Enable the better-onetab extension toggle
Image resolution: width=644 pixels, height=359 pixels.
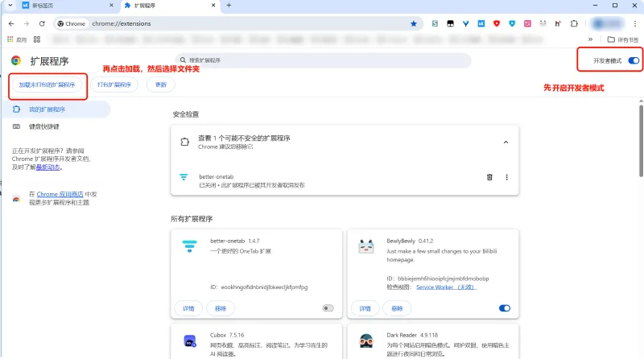tap(328, 308)
